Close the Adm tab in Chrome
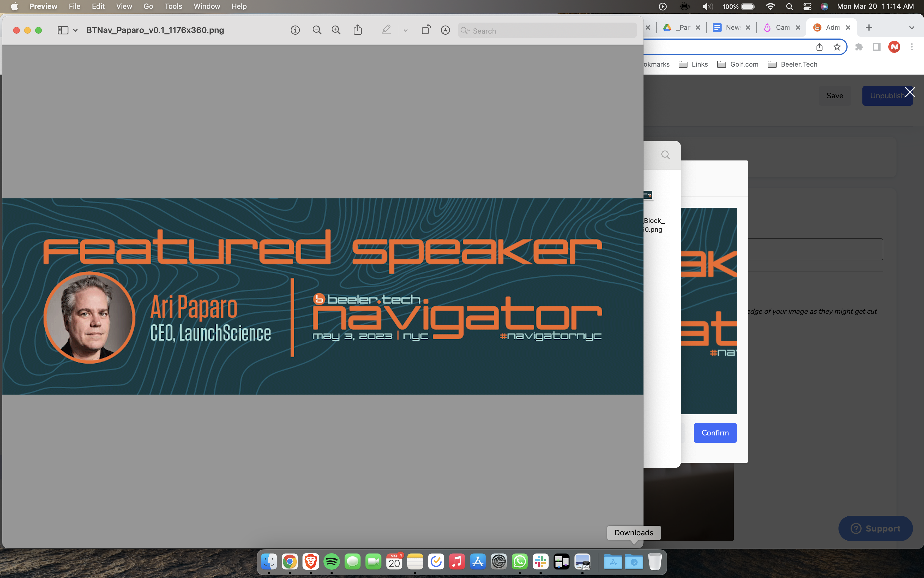 pyautogui.click(x=848, y=28)
